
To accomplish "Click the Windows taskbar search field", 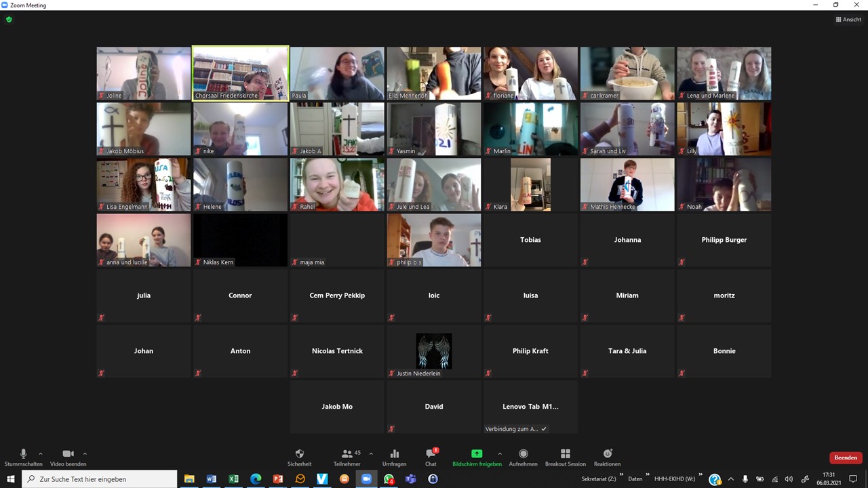I will pyautogui.click(x=100, y=479).
